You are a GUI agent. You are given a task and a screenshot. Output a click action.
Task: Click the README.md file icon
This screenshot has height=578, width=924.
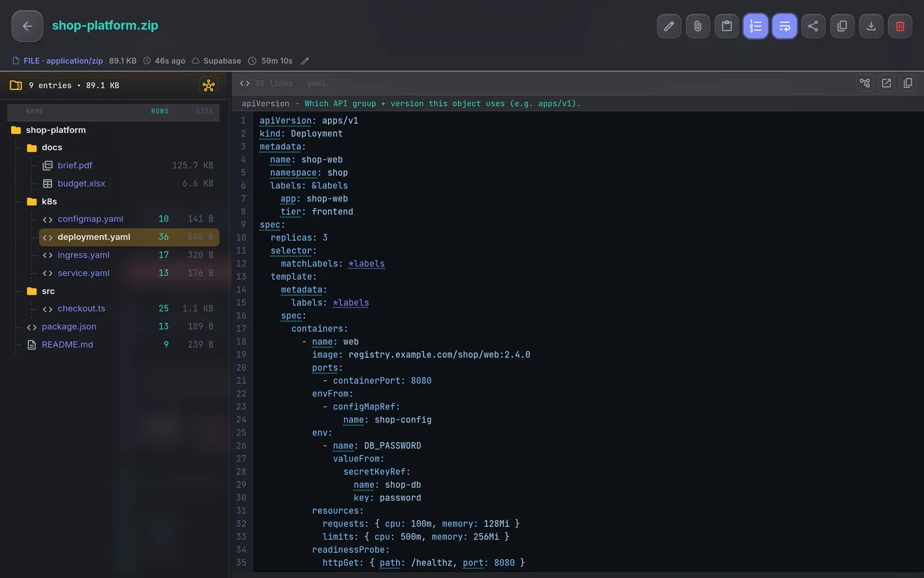pyautogui.click(x=32, y=344)
